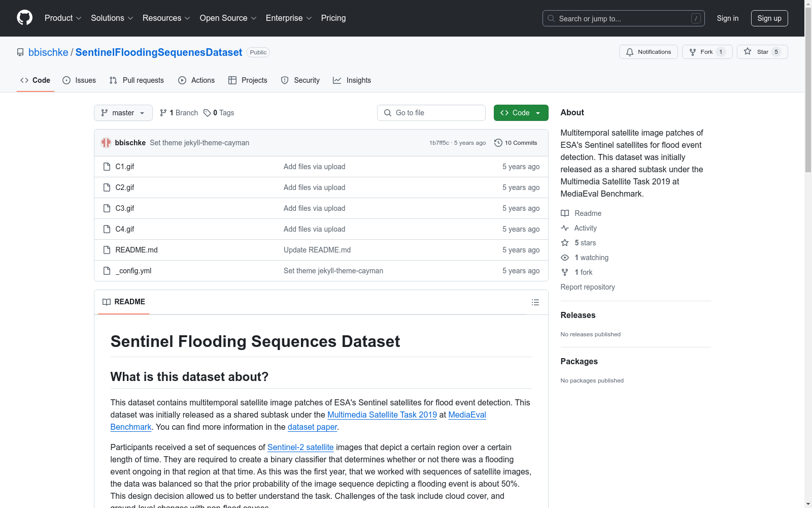Viewport: 812px width, 508px height.
Task: Click the star count badge showing 5
Action: pos(776,52)
